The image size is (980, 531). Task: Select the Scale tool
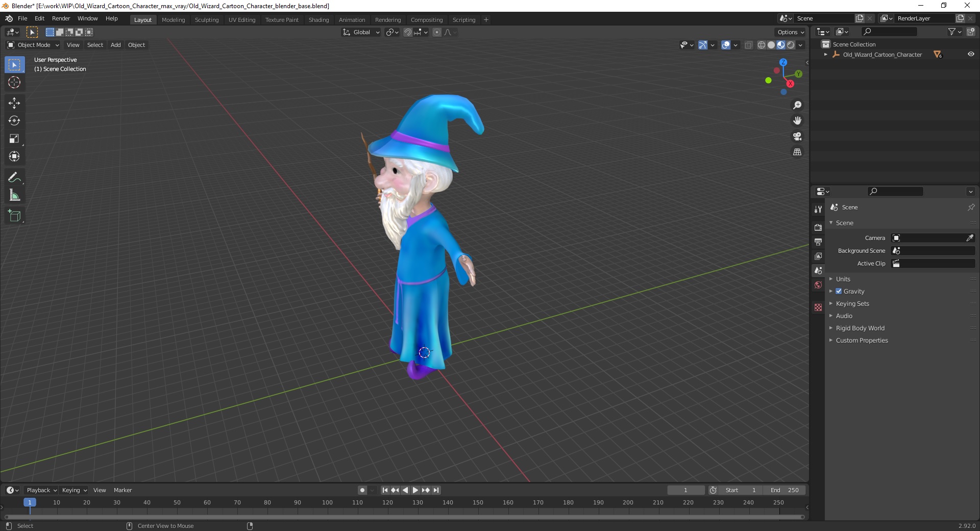point(14,139)
